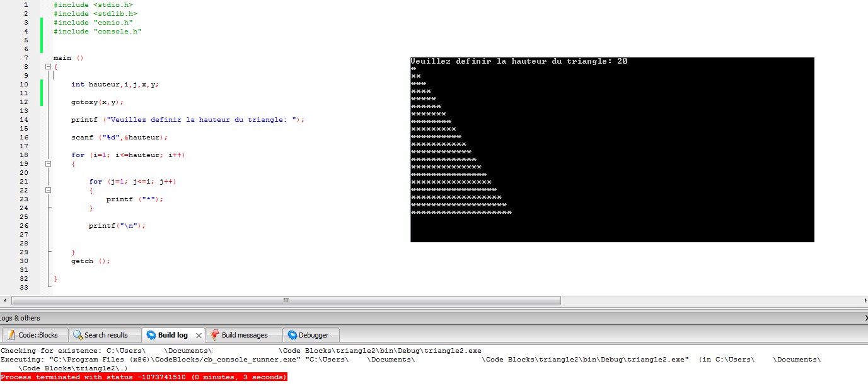Open the Build messages tab
This screenshot has height=388, width=868.
(244, 335)
